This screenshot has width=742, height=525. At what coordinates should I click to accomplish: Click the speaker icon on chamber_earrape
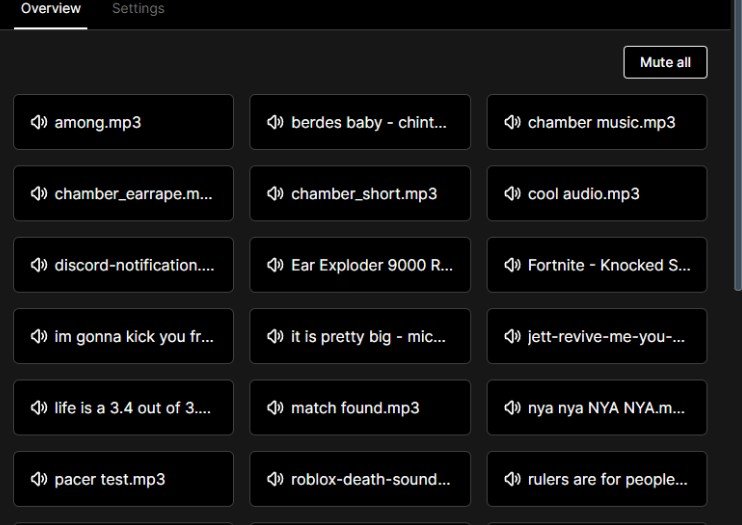coord(39,193)
